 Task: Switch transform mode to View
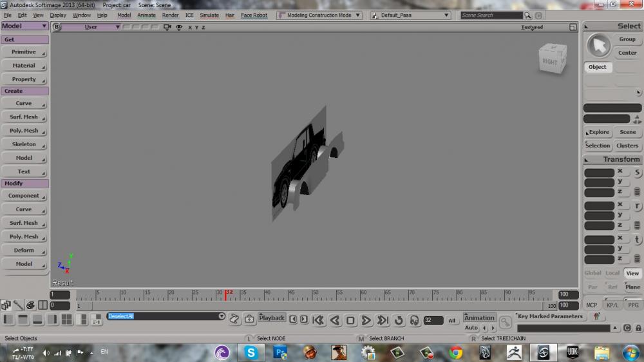click(x=632, y=273)
